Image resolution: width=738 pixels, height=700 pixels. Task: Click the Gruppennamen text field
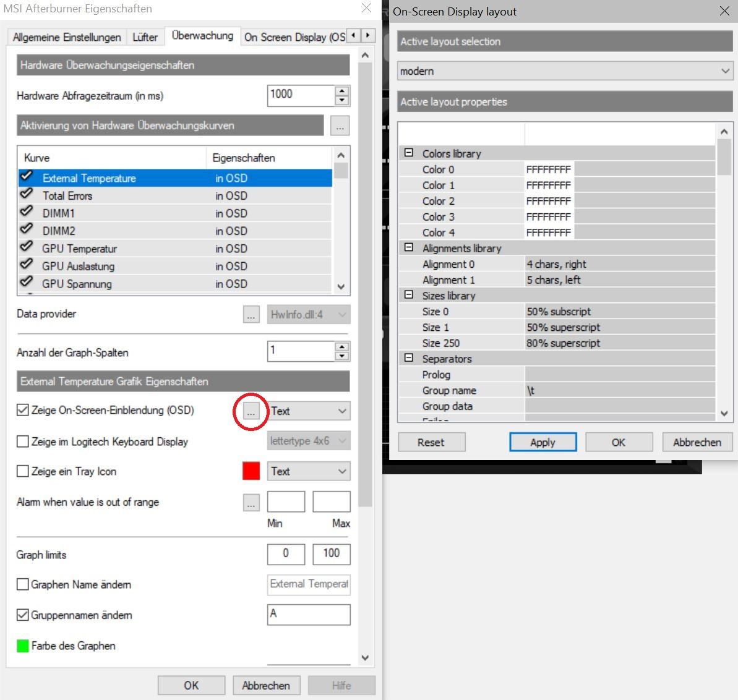coord(309,615)
